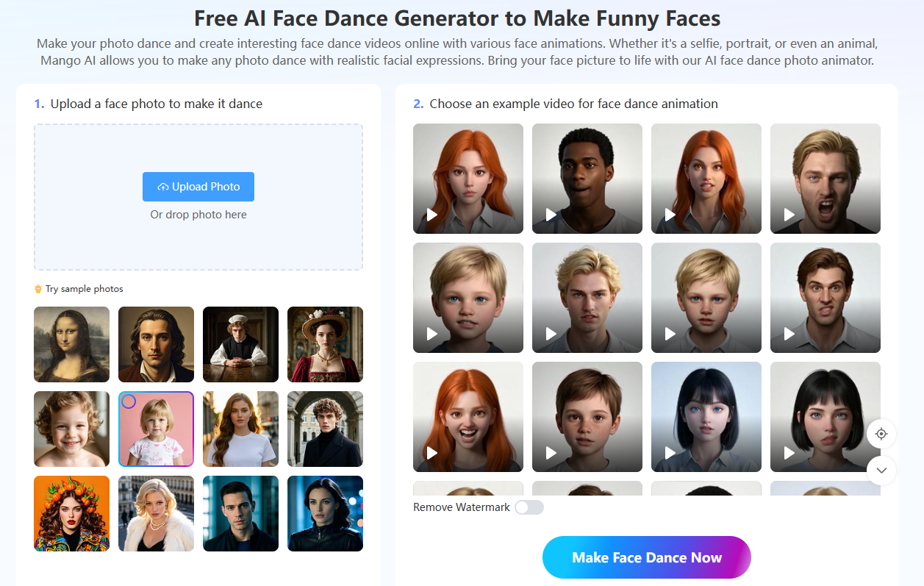Select the woman with orange fruit headdress
The image size is (924, 586).
tap(71, 513)
